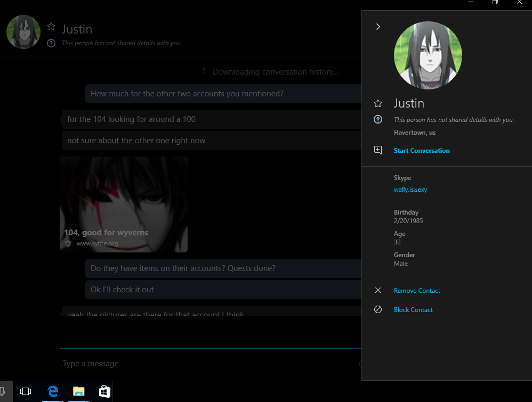Screen dimensions: 532x402
Task: Toggle favorite star in the chat header
Action: tap(51, 27)
